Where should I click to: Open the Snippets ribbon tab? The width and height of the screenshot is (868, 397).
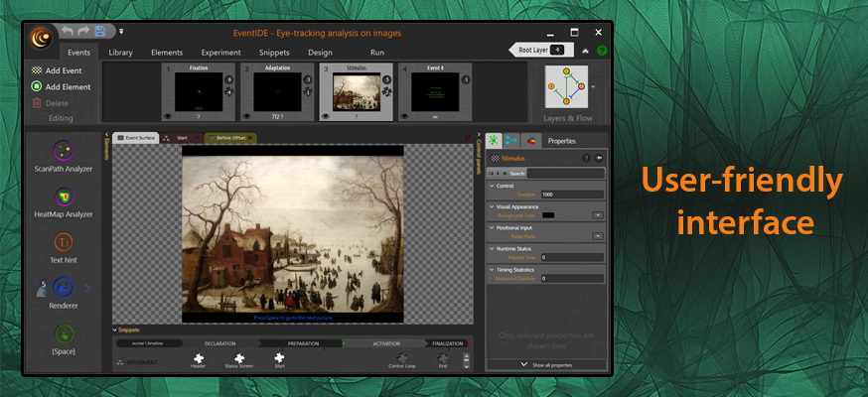click(x=274, y=53)
